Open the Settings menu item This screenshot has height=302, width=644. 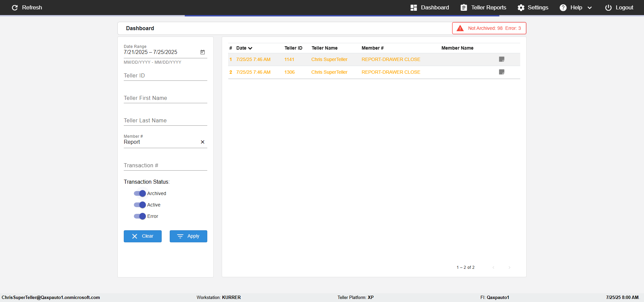[x=533, y=8]
